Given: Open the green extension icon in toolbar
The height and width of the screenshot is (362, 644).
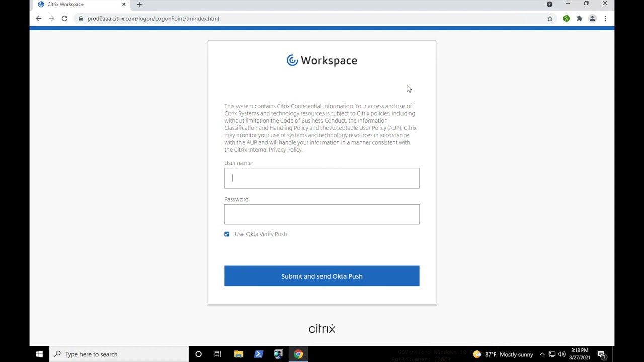Looking at the screenshot, I should pos(567,19).
